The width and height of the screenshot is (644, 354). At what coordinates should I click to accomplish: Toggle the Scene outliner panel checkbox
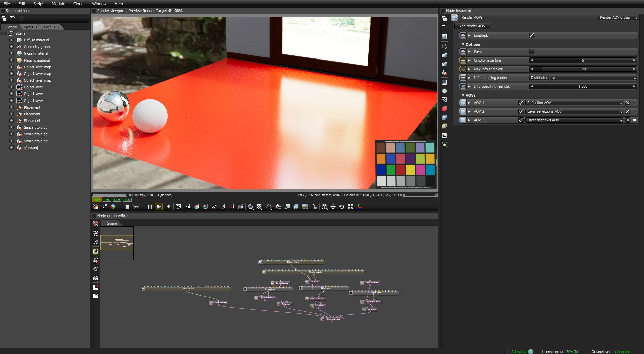pyautogui.click(x=3, y=11)
